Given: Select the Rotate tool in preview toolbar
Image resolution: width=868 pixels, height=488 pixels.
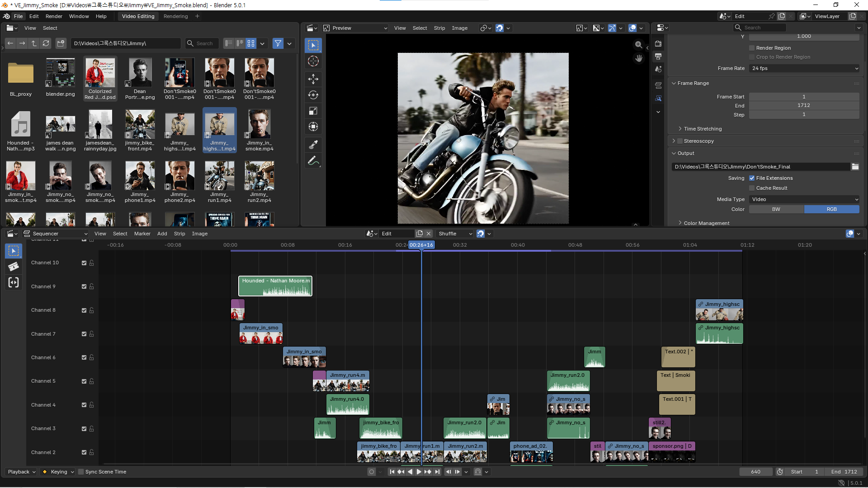Looking at the screenshot, I should tap(313, 95).
